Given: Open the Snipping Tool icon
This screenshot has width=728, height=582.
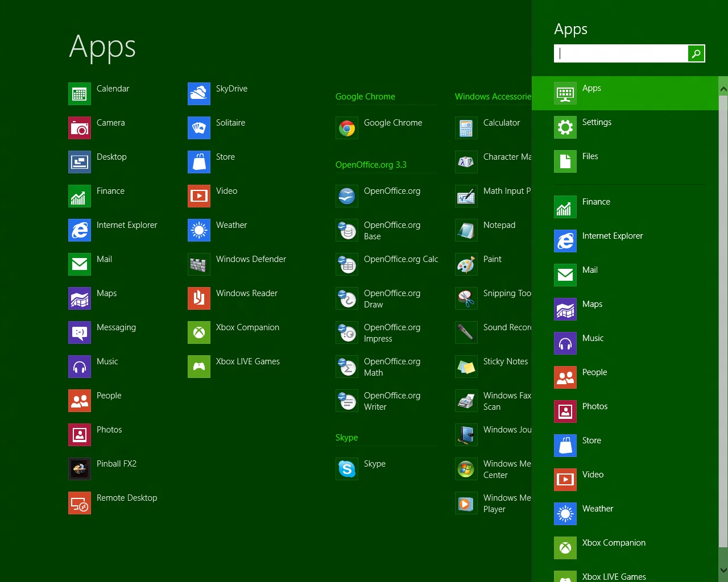Looking at the screenshot, I should coord(466,298).
